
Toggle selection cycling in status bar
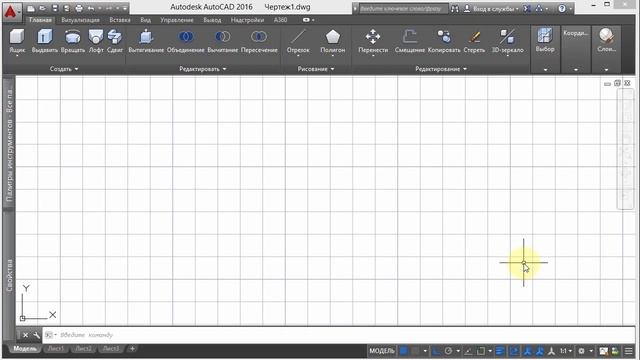[514, 351]
